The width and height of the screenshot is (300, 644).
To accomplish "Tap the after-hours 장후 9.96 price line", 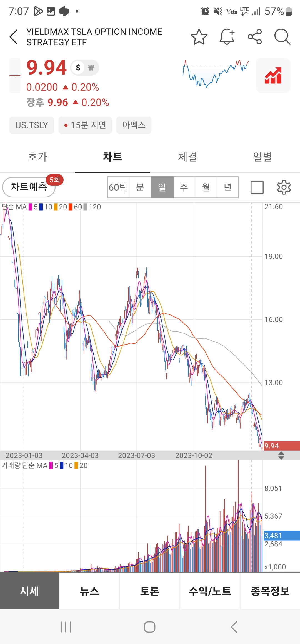I will [x=67, y=102].
